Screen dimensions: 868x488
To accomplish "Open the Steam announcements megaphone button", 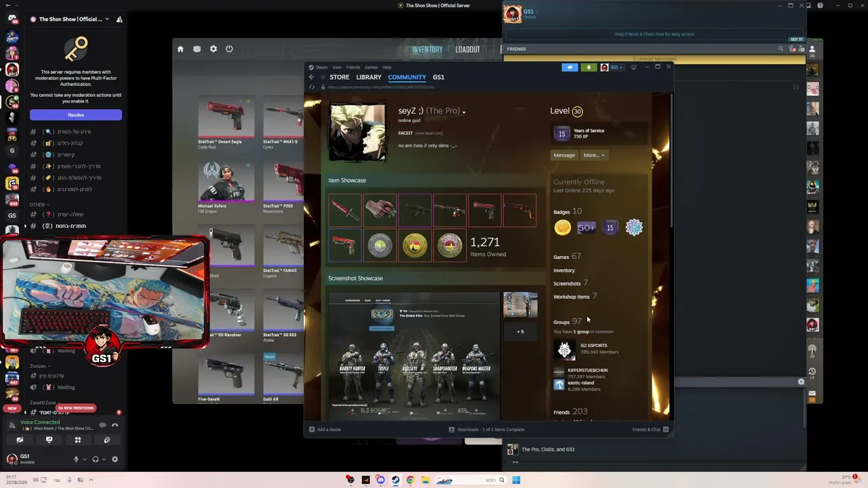I will tap(570, 67).
